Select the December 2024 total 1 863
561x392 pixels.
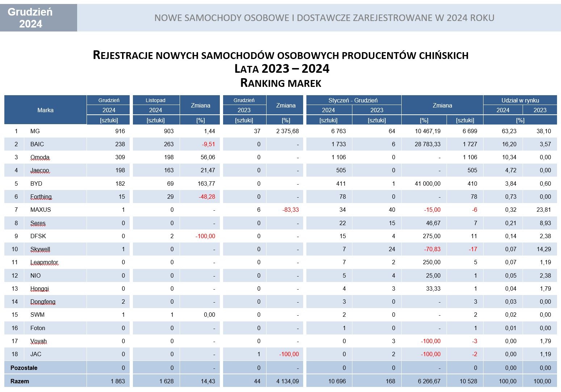pos(118,381)
